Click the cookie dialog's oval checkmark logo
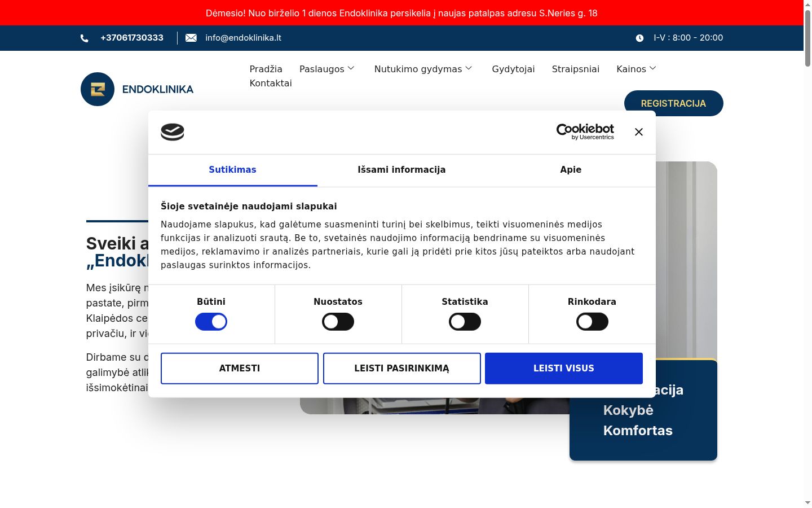Viewport: 812px width, 508px height. (x=173, y=132)
